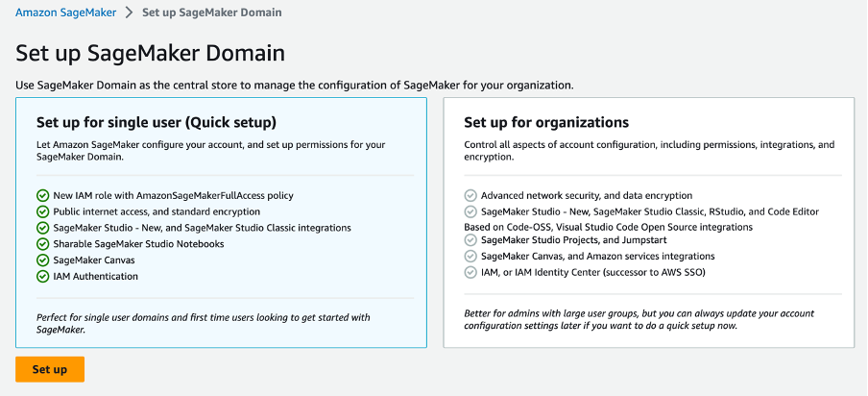Click the green check beside IAM Authentication
This screenshot has width=868, height=396.
(42, 276)
